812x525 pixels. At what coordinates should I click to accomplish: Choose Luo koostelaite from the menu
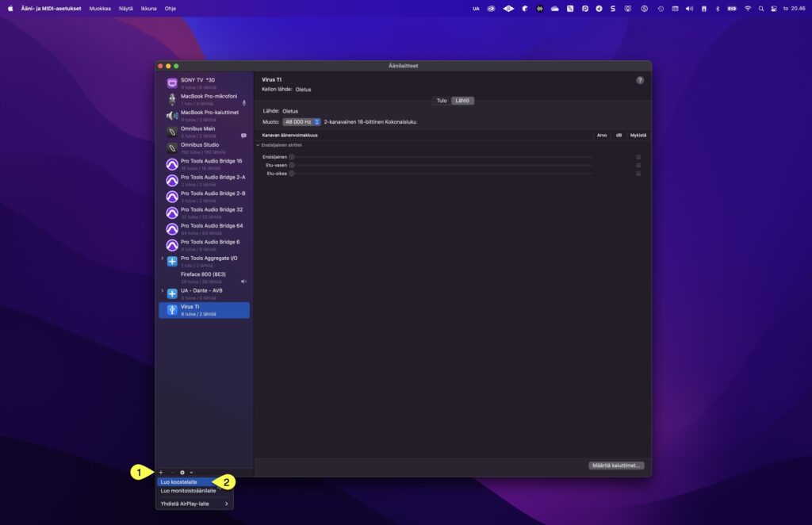pyautogui.click(x=179, y=481)
